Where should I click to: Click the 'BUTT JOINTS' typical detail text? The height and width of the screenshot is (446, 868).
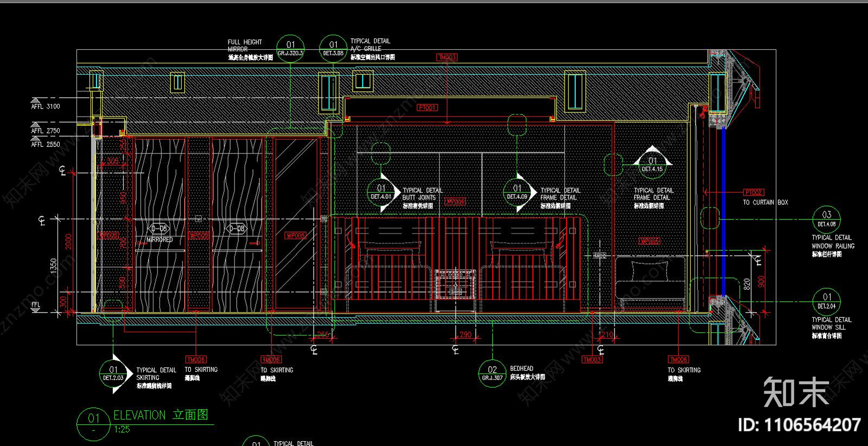pos(419,198)
